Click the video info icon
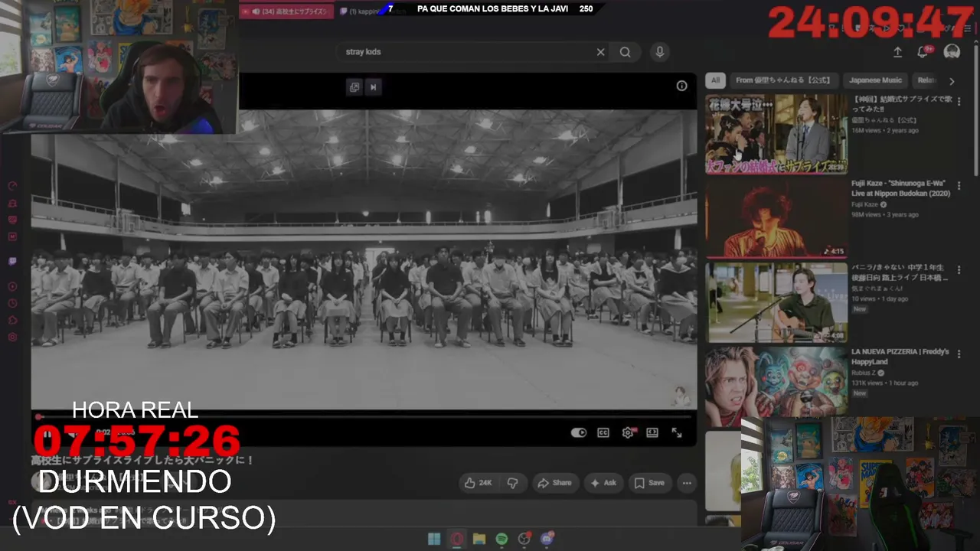This screenshot has height=551, width=980. coord(681,86)
